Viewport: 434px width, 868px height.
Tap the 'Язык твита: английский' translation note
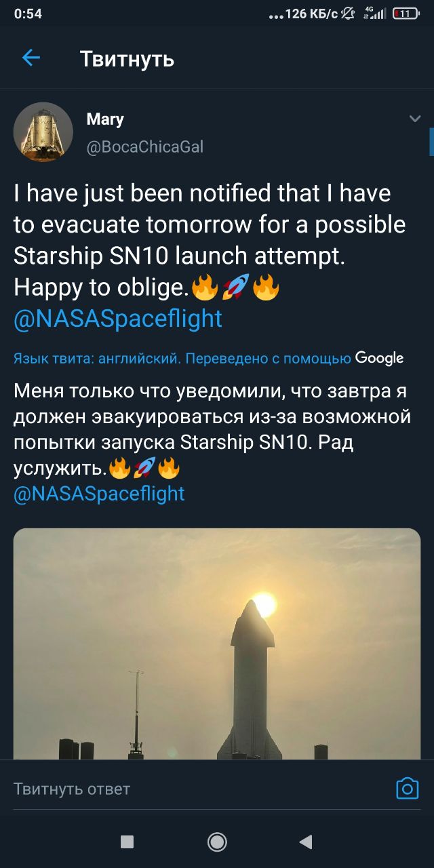pyautogui.click(x=96, y=359)
